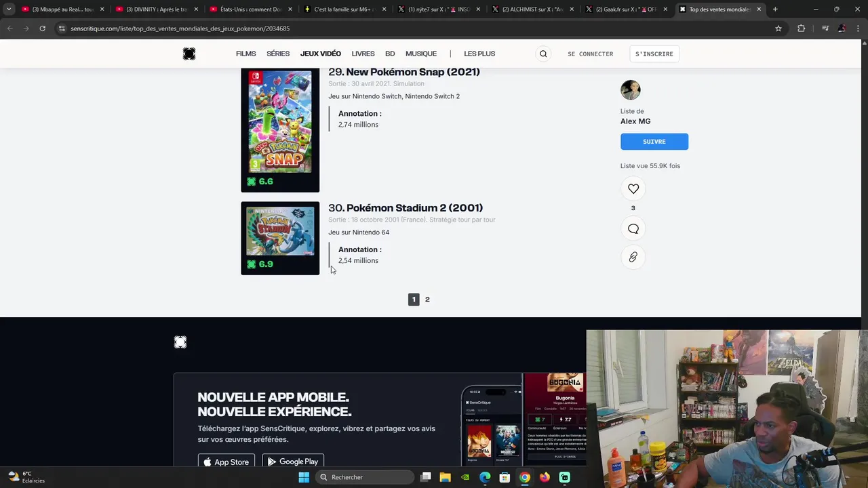
Task: Like the list with heart icon
Action: tap(633, 189)
